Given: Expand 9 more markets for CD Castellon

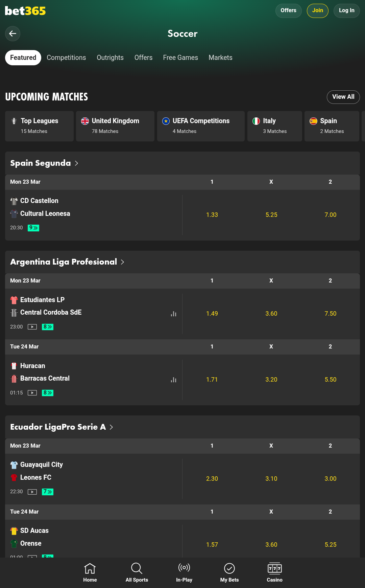Looking at the screenshot, I should click(x=33, y=228).
